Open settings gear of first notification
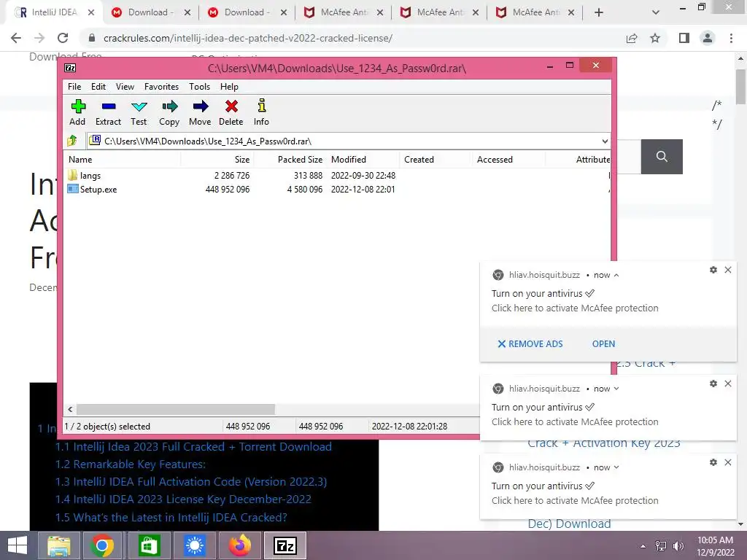 (713, 270)
